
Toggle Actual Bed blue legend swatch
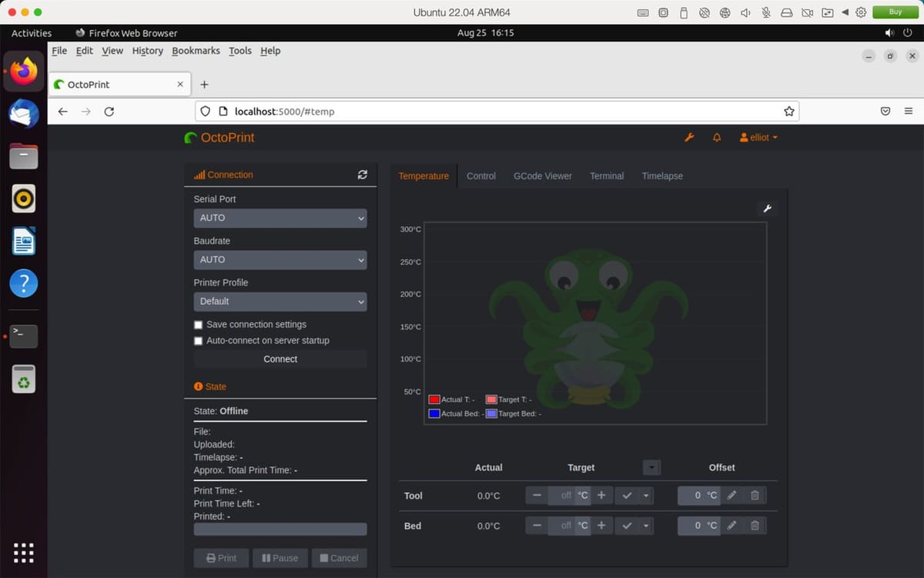click(x=434, y=414)
